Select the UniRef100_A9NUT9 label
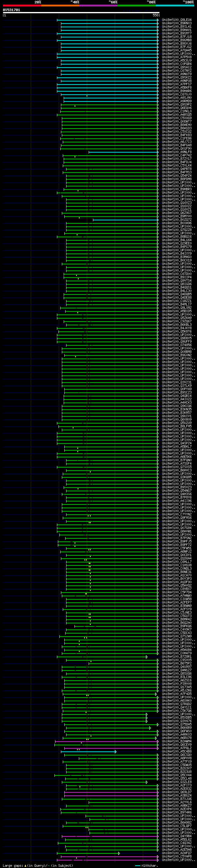 (x=177, y=74)
